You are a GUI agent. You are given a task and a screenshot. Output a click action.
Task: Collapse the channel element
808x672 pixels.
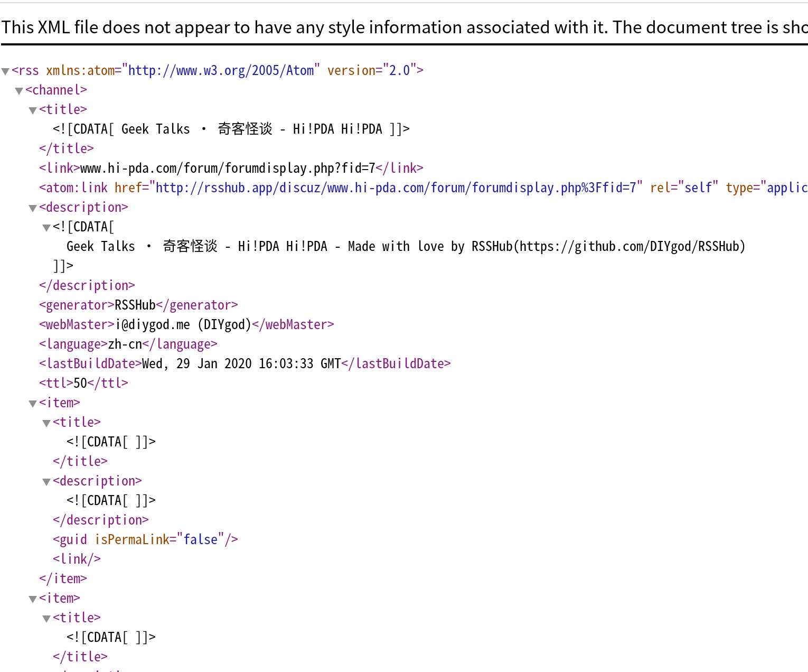(19, 91)
